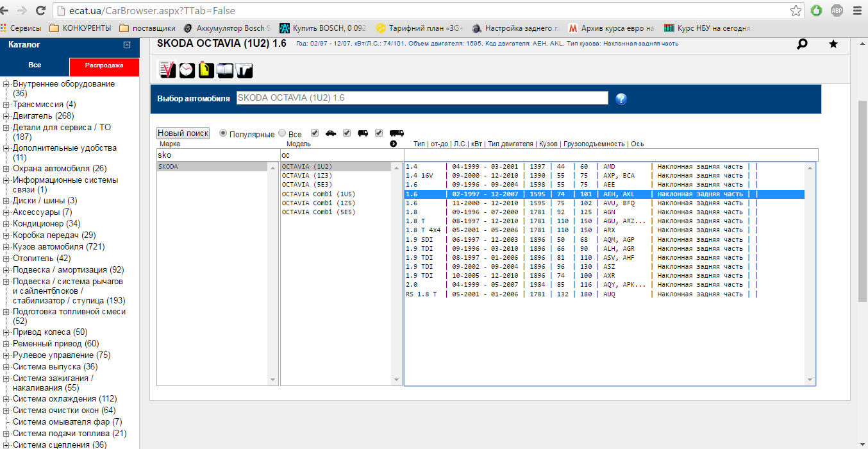Expand 'Кузов автомобиля (721)' tree node
The image size is (868, 449).
pyautogui.click(x=7, y=247)
